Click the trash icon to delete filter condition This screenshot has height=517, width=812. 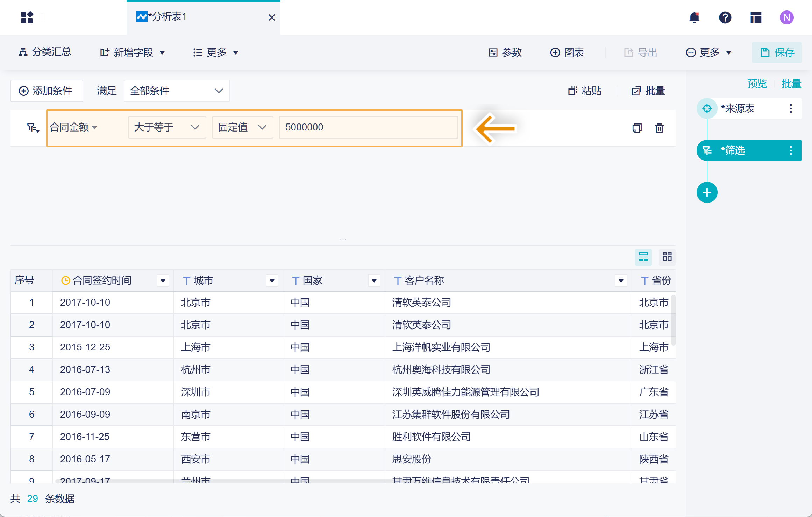[x=659, y=128]
